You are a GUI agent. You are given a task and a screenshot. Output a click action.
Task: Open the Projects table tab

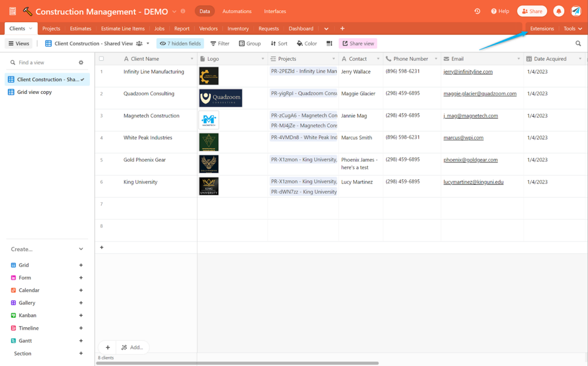pos(51,29)
